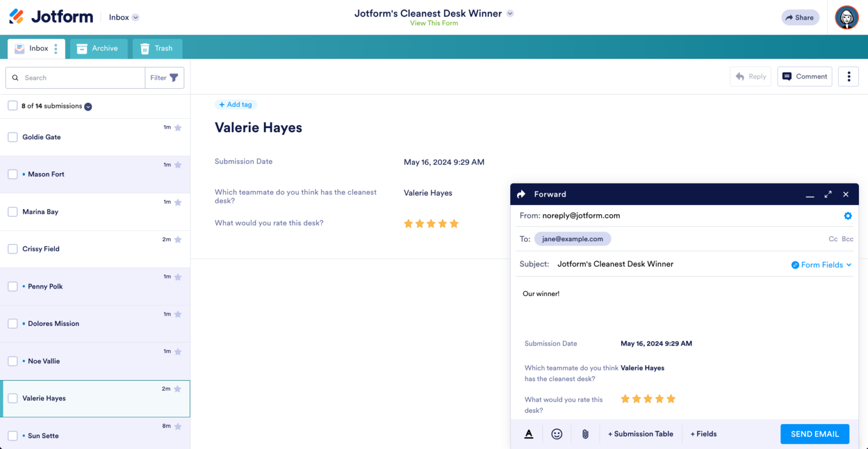Check the select-all submissions checkbox
Viewport: 868px width, 449px height.
12,106
